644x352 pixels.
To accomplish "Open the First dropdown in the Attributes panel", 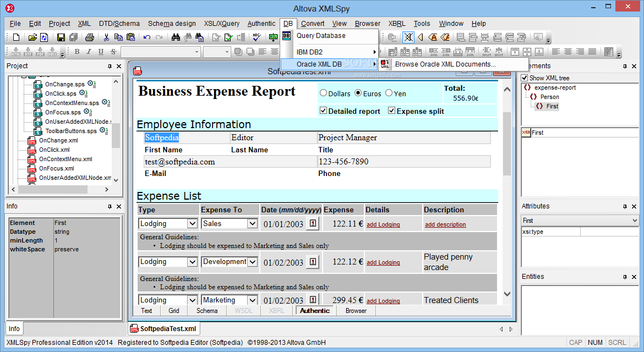I will click(x=635, y=221).
